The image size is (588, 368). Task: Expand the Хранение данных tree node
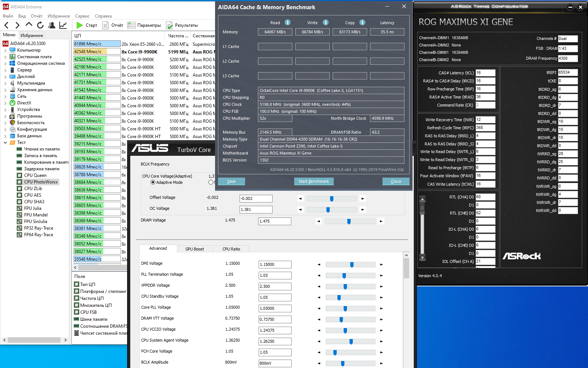pyautogui.click(x=5, y=90)
